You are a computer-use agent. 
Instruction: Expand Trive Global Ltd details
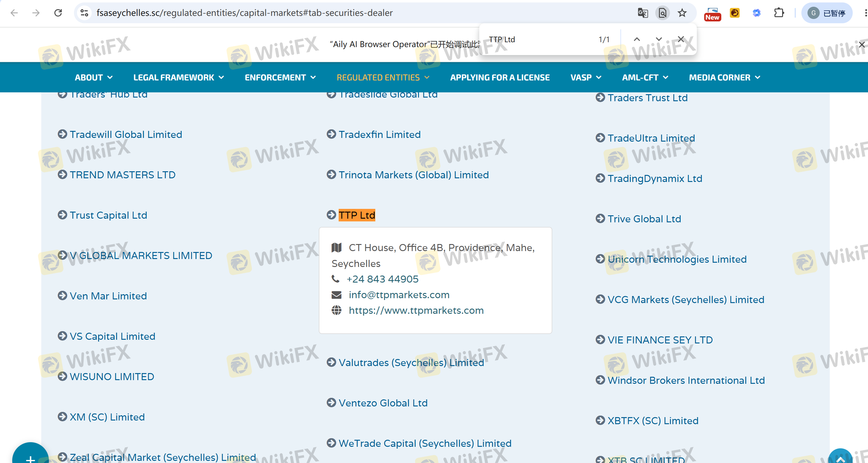tap(644, 219)
